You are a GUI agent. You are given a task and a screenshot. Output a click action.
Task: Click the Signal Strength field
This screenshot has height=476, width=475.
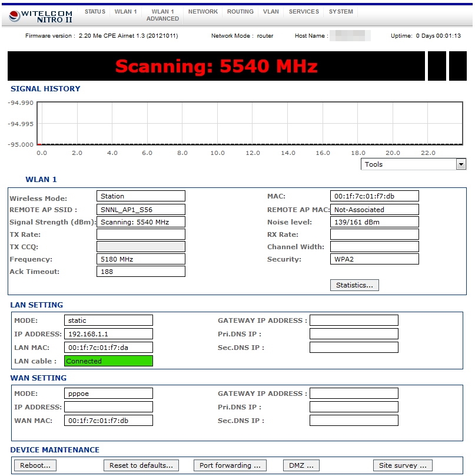(x=141, y=222)
